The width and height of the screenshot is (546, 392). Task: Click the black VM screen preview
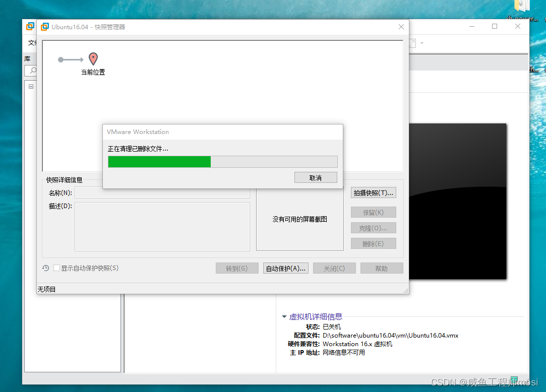coord(458,201)
